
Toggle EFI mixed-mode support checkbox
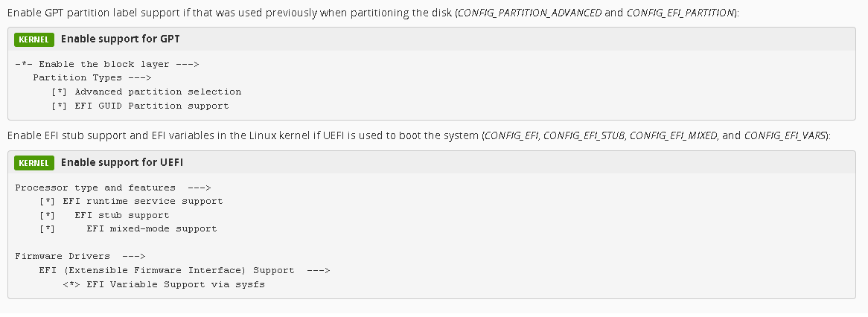click(47, 228)
